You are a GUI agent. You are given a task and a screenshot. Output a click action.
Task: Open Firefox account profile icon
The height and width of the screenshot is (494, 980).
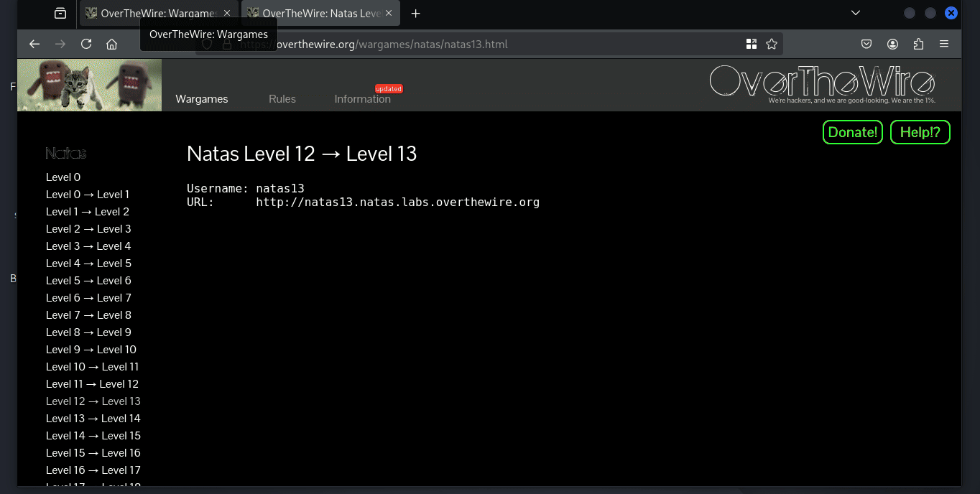(x=892, y=44)
